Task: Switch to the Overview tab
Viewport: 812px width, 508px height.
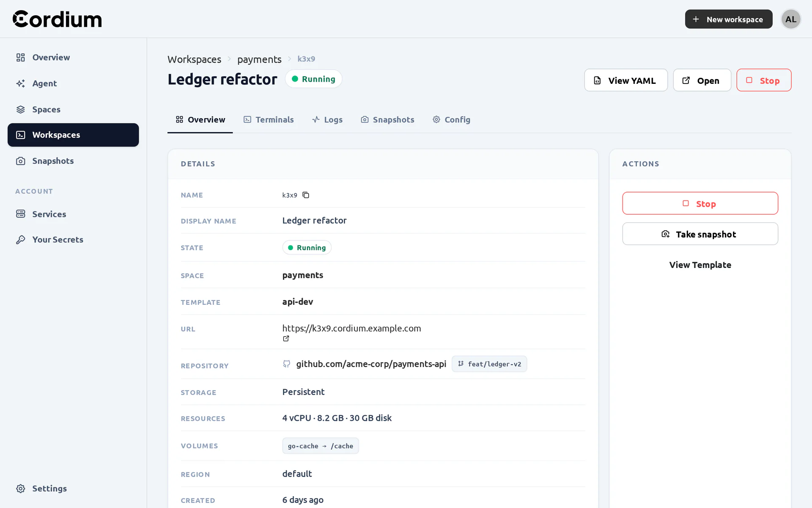Action: tap(200, 120)
